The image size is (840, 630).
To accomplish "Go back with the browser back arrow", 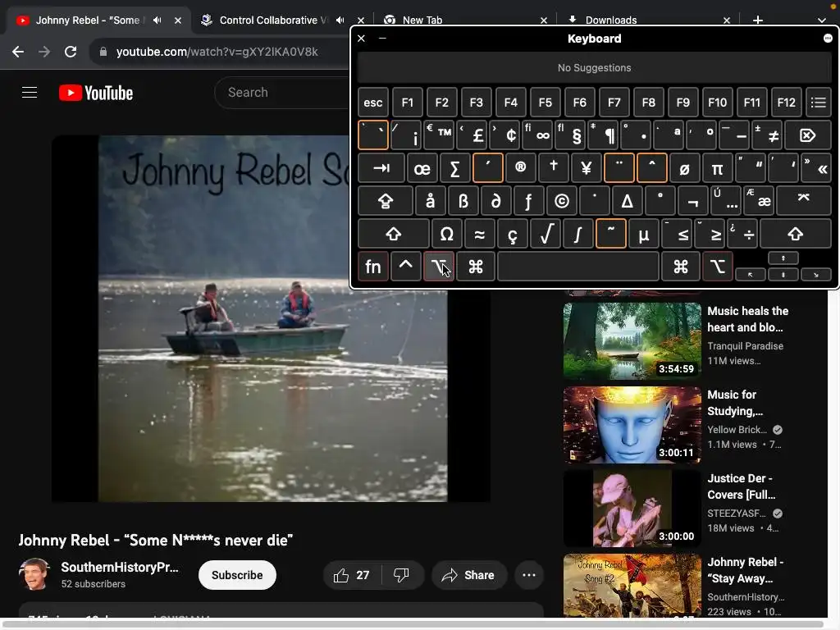I will [x=18, y=52].
